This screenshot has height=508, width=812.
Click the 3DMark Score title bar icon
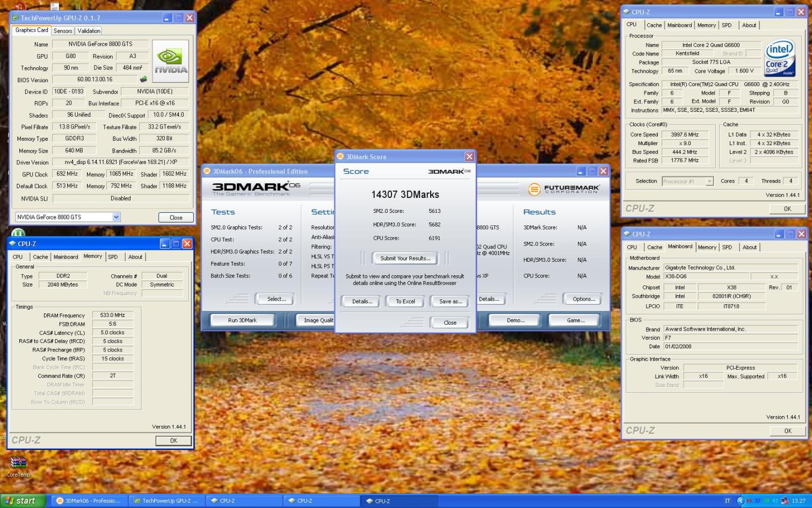coord(340,156)
